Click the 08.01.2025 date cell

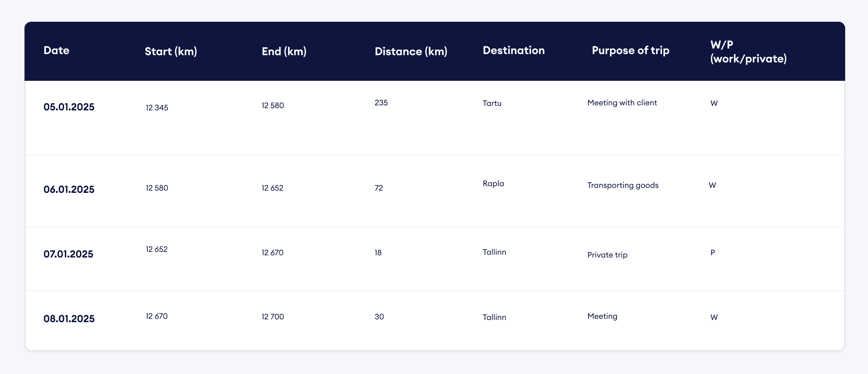tap(69, 319)
